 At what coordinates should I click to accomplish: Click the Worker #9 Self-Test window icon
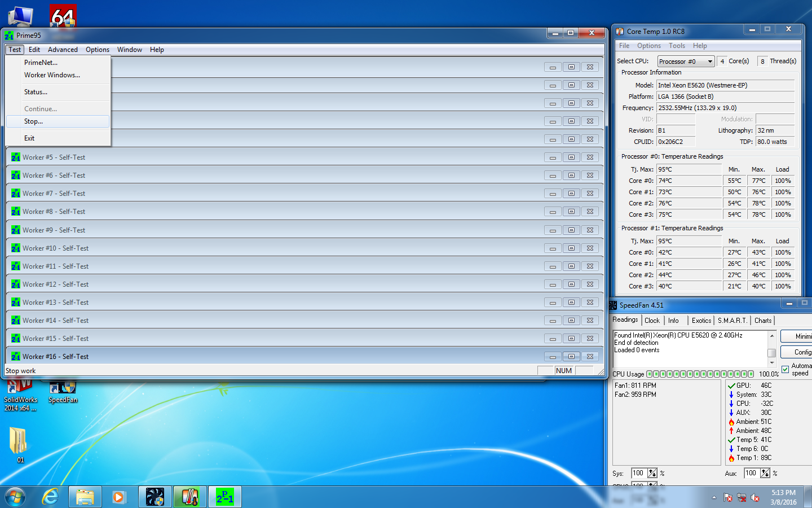[x=16, y=230]
